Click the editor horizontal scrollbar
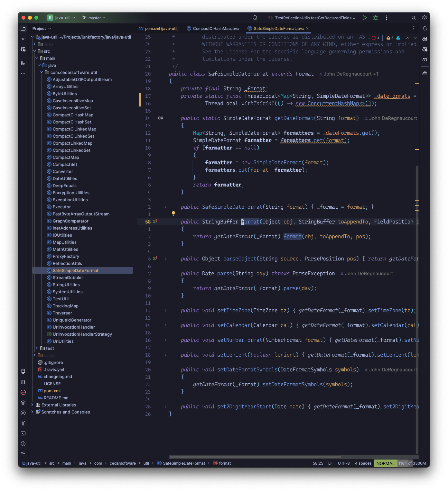The height and width of the screenshot is (491, 448). click(x=256, y=457)
